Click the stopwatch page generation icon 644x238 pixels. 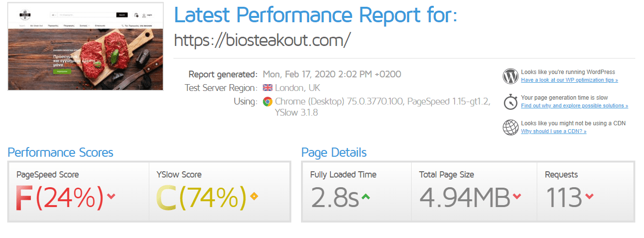510,102
